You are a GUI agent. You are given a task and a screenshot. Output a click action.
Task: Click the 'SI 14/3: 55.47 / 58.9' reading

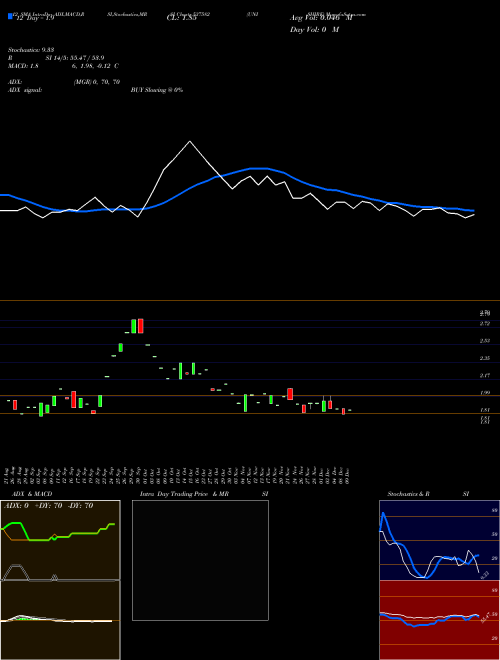tap(75, 58)
